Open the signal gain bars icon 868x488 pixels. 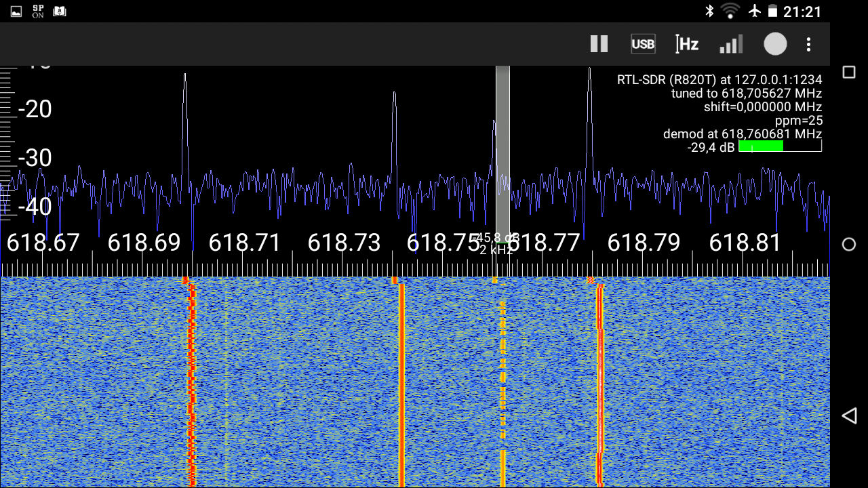point(731,44)
